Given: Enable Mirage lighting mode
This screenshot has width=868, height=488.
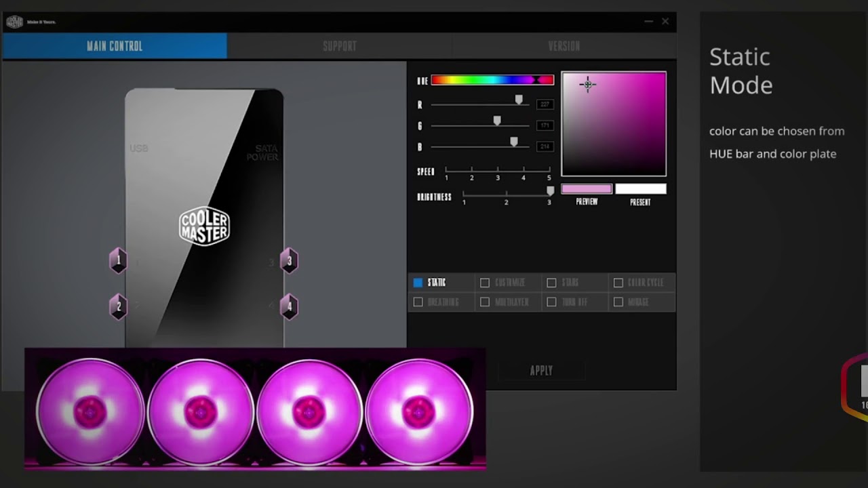Looking at the screenshot, I should (x=618, y=302).
